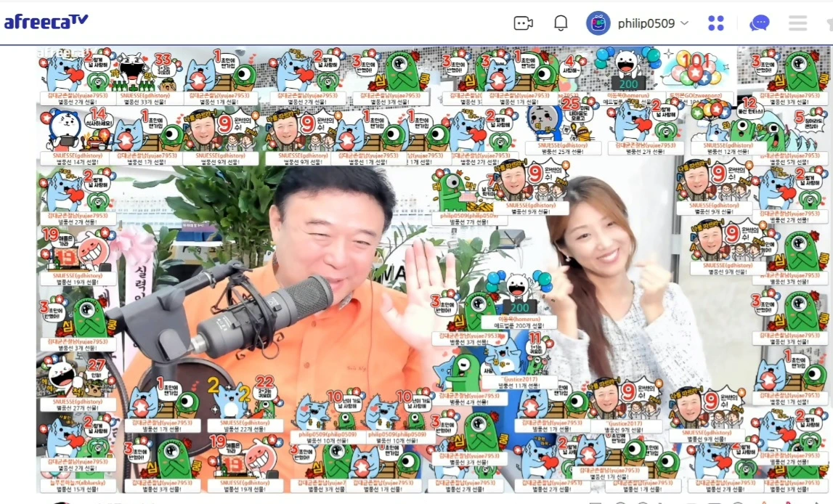Image resolution: width=833 pixels, height=504 pixels.
Task: Click the '별풍선 22개 선물!' gift label
Action: pyautogui.click(x=245, y=429)
